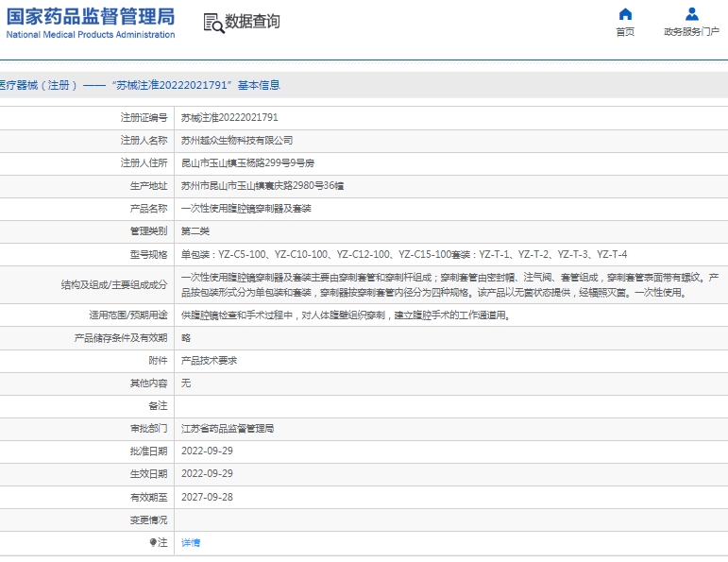Image resolution: width=728 pixels, height=562 pixels.
Task: Click the 数据查询 search document icon
Action: [x=214, y=23]
